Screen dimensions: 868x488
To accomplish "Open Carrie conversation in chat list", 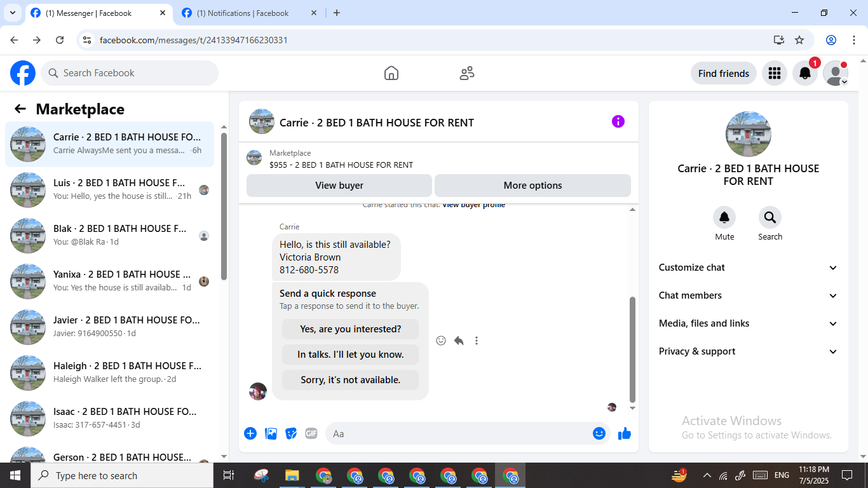I will (110, 144).
